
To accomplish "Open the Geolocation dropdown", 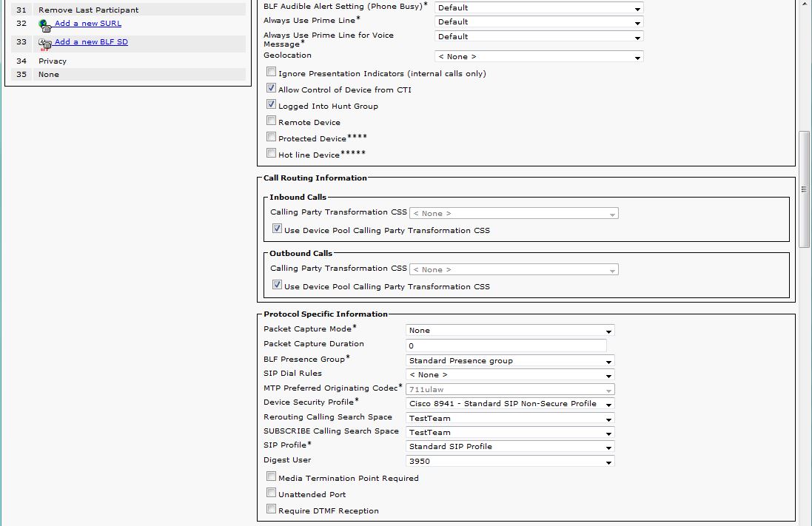I will [x=538, y=57].
